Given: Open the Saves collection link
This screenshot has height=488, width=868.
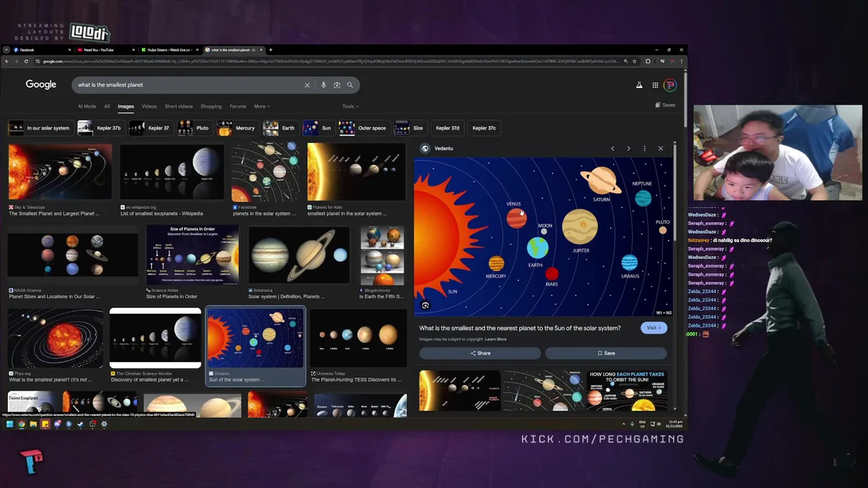Looking at the screenshot, I should pos(665,105).
